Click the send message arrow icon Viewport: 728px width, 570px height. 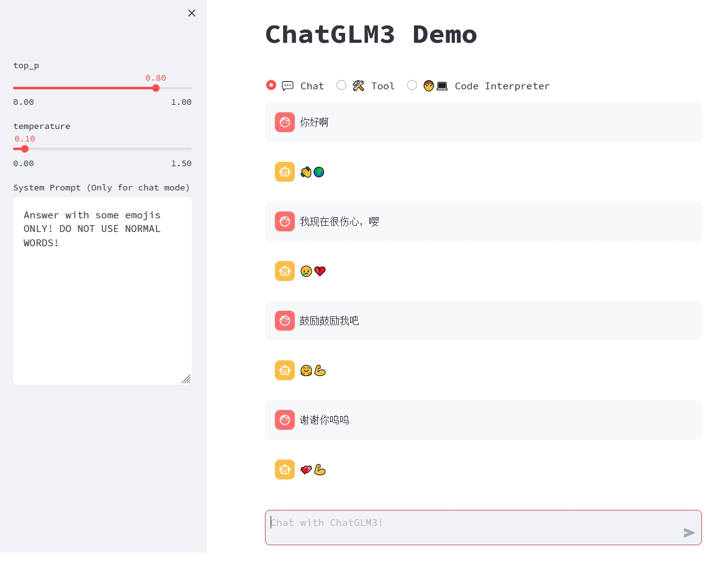pyautogui.click(x=688, y=533)
